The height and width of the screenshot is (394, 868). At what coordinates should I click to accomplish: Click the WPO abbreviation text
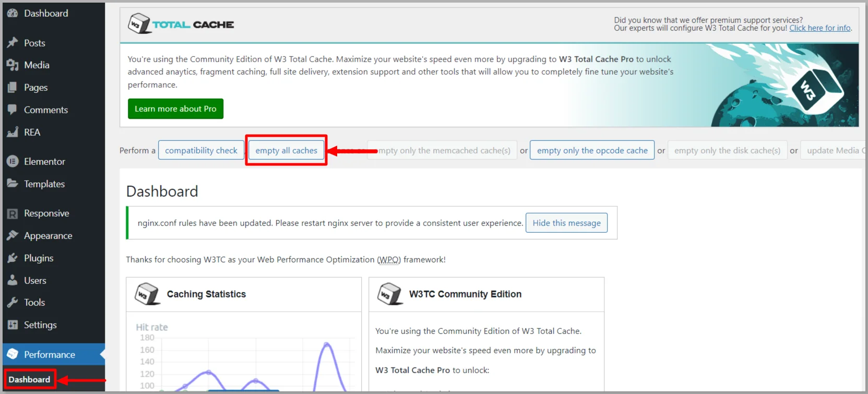389,259
